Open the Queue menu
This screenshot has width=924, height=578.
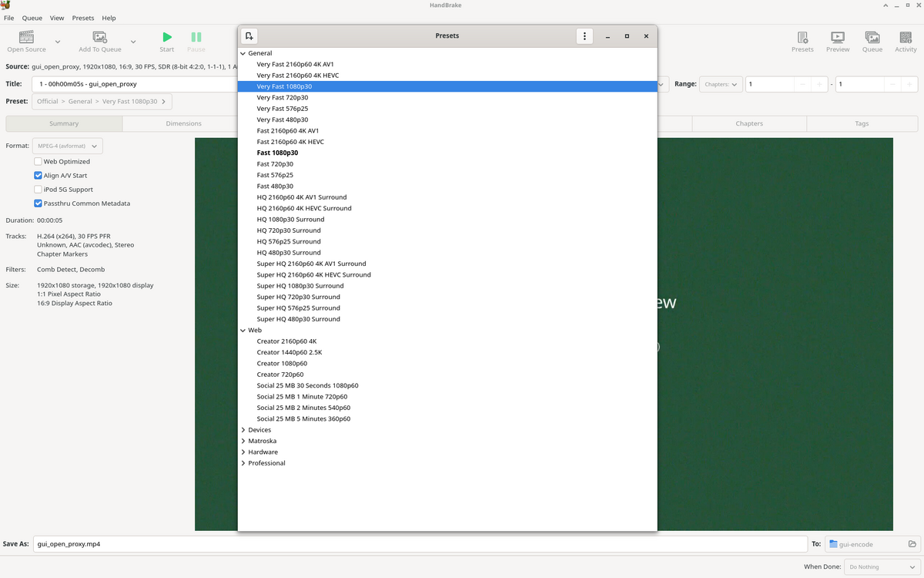pyautogui.click(x=32, y=18)
